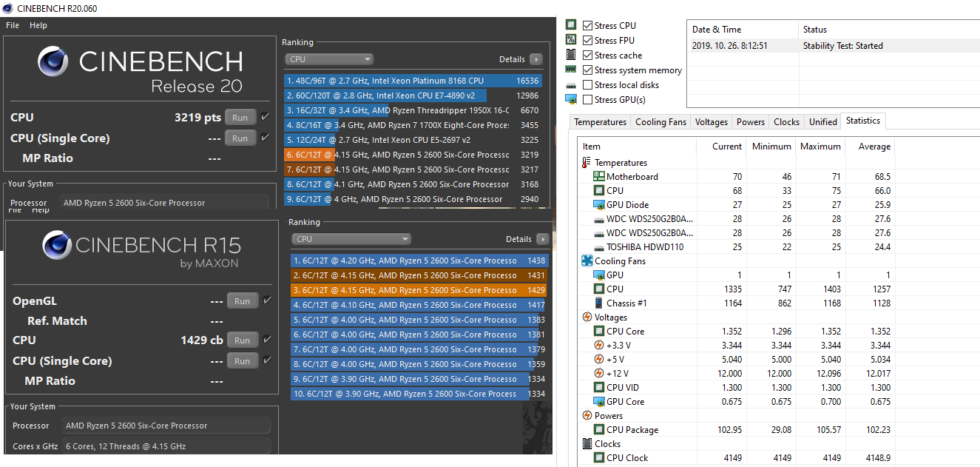Click the RAM icon beside Stress system memory

[x=571, y=70]
